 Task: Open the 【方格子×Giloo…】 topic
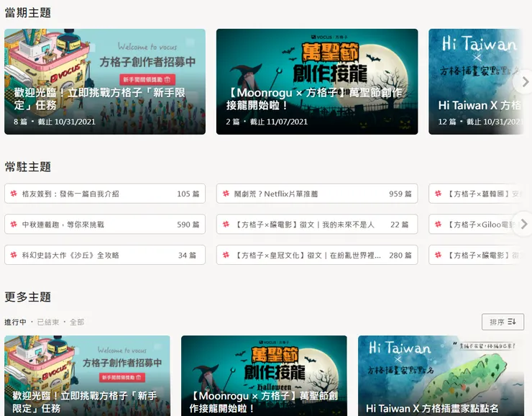click(476, 224)
